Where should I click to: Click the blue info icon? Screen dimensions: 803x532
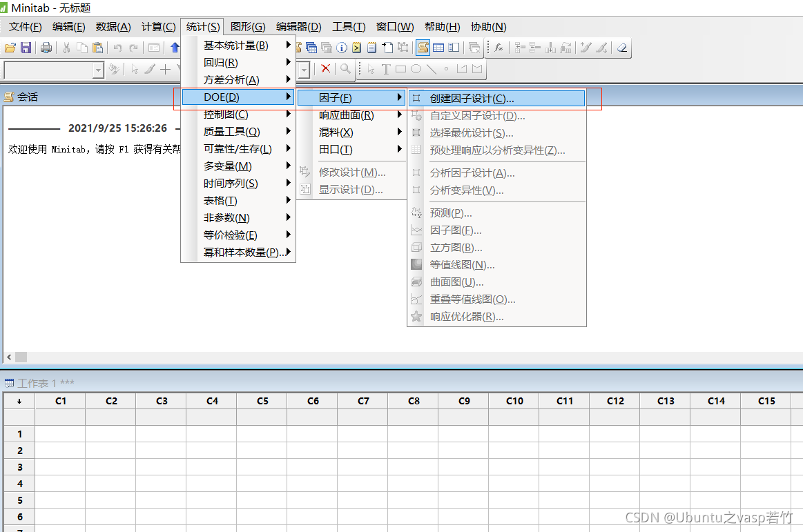[x=342, y=48]
